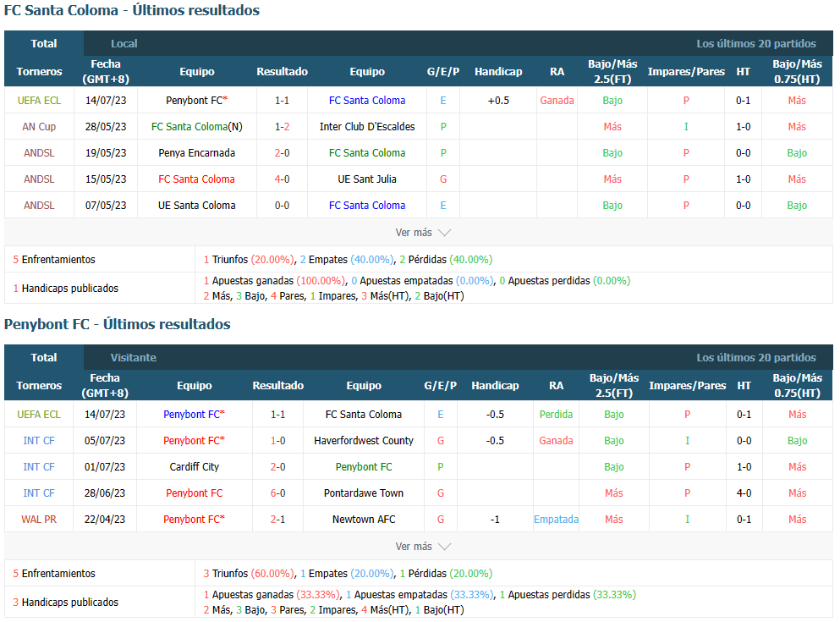Click the +0.5 handicap value
This screenshot has height=622, width=840.
pyautogui.click(x=498, y=100)
